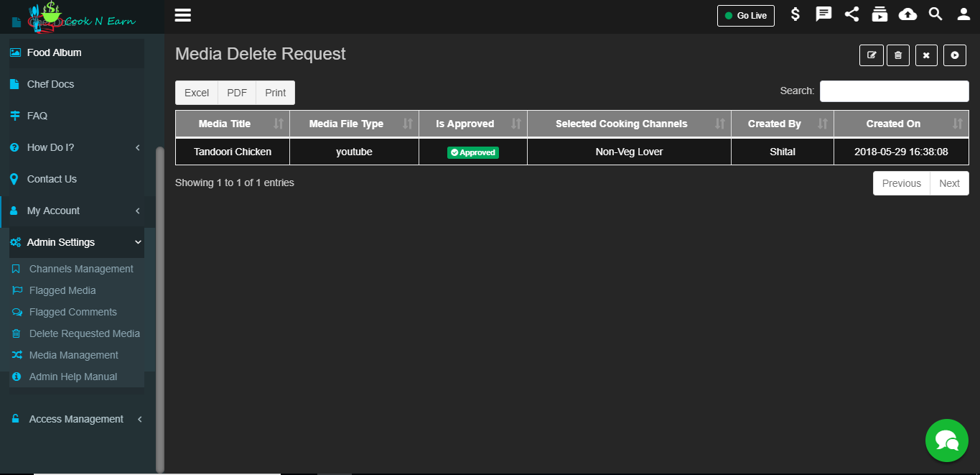Screen dimensions: 980x475
Task: Click the Food Album picture icon
Action: (x=15, y=52)
